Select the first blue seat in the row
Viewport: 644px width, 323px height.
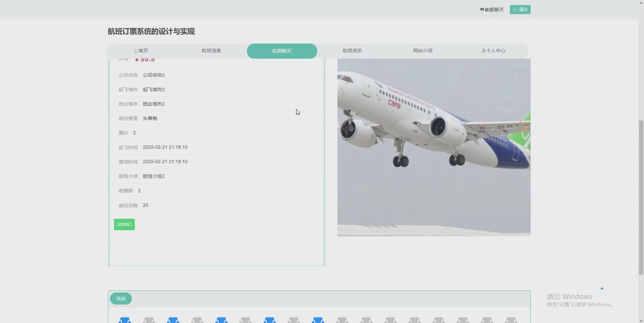(x=124, y=320)
